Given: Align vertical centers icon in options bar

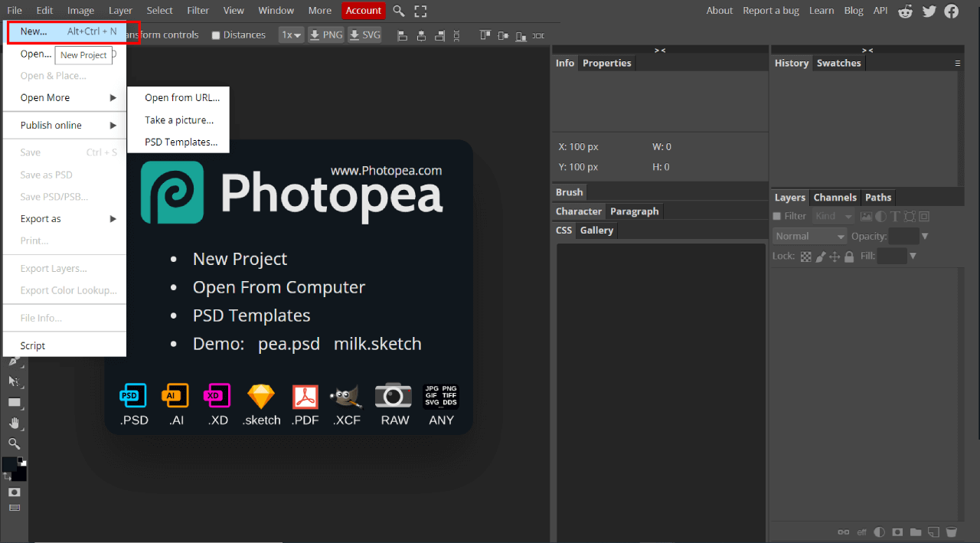Looking at the screenshot, I should (503, 35).
